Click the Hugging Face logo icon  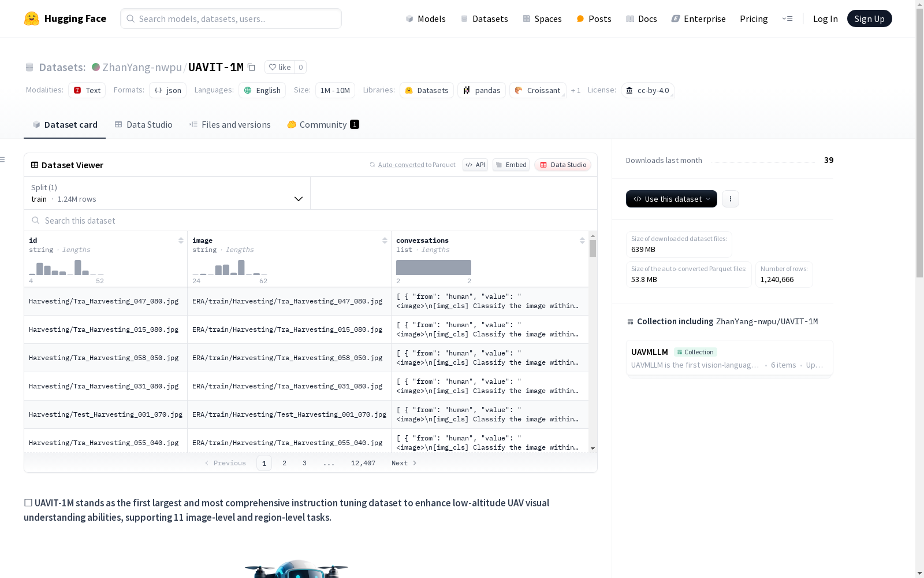click(32, 18)
